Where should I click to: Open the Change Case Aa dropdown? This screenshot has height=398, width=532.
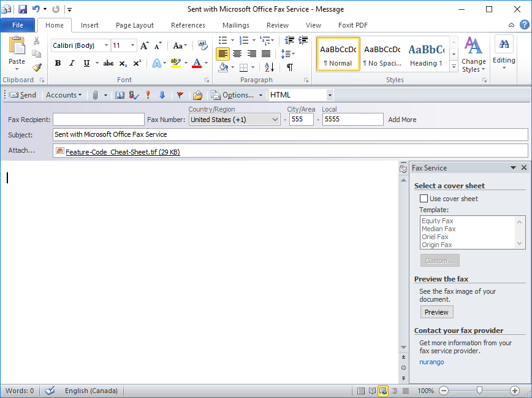coord(180,45)
